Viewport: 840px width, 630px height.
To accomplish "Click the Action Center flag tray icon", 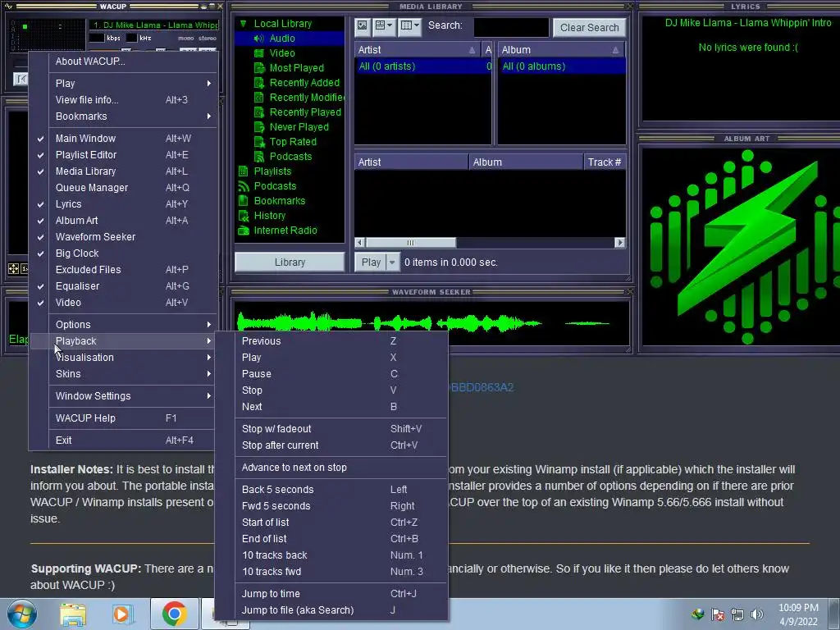I will pos(718,614).
